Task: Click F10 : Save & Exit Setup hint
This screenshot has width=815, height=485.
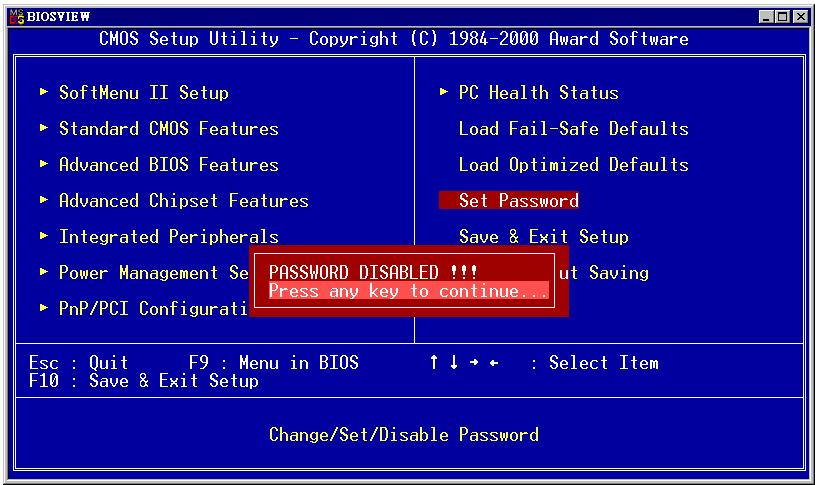Action: pos(144,381)
